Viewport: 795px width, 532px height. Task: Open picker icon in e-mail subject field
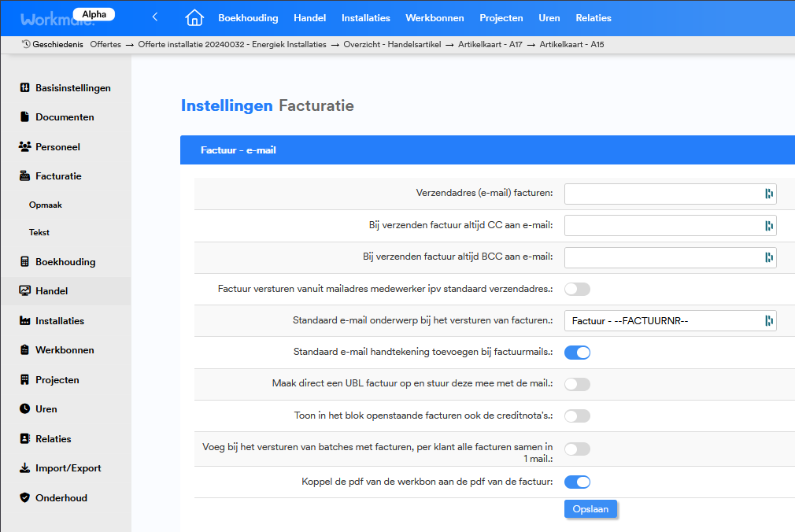pyautogui.click(x=768, y=320)
